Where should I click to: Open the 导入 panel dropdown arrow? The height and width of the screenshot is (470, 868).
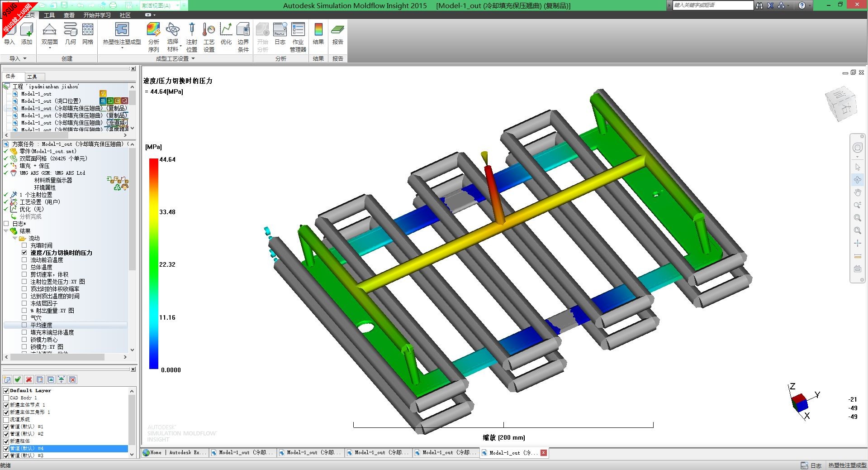(x=25, y=58)
